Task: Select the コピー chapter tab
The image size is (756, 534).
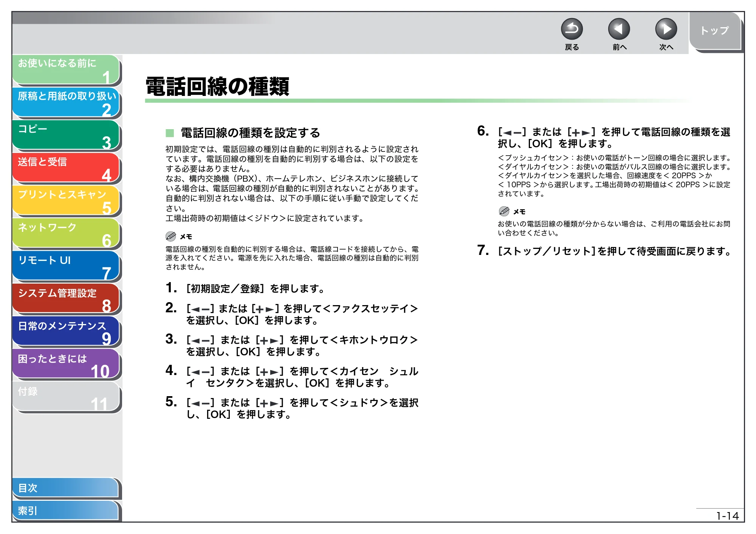Action: [x=66, y=135]
